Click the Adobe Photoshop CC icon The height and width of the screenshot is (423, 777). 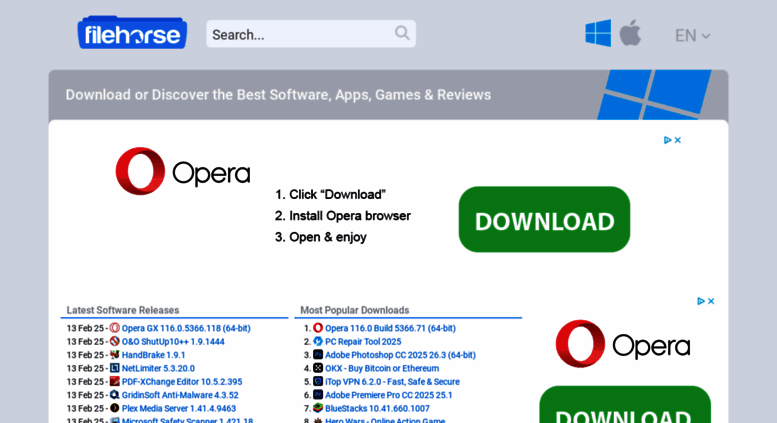point(318,354)
